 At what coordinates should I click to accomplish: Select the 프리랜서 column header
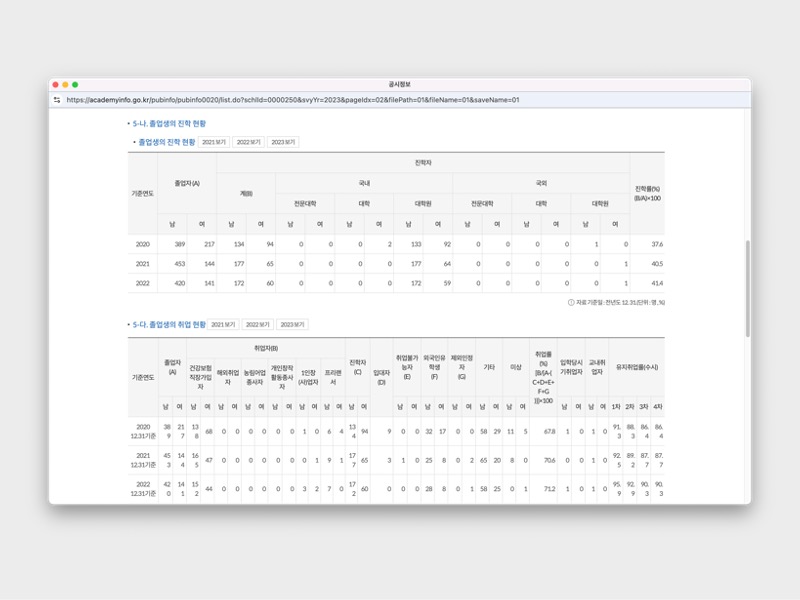click(x=333, y=377)
